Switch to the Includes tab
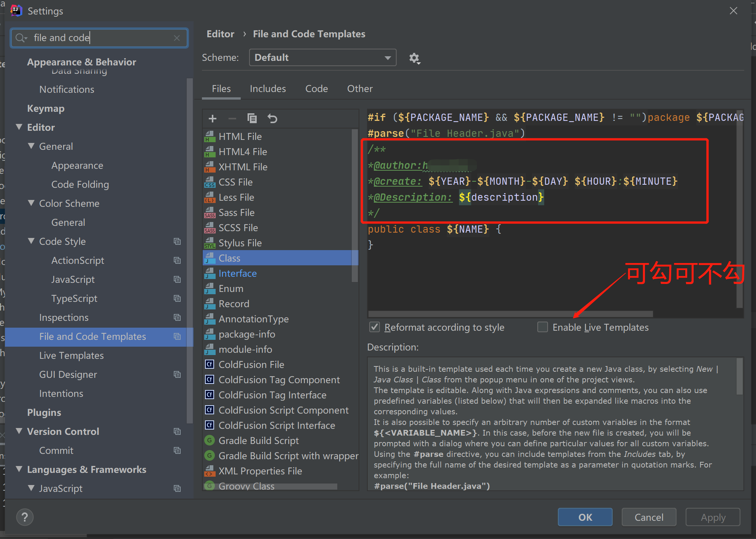756x539 pixels. pos(268,89)
